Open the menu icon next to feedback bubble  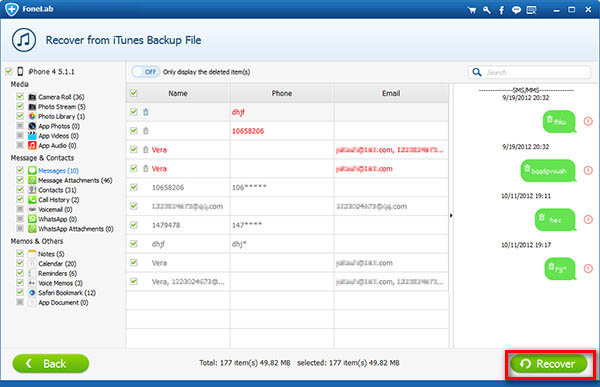[x=532, y=10]
